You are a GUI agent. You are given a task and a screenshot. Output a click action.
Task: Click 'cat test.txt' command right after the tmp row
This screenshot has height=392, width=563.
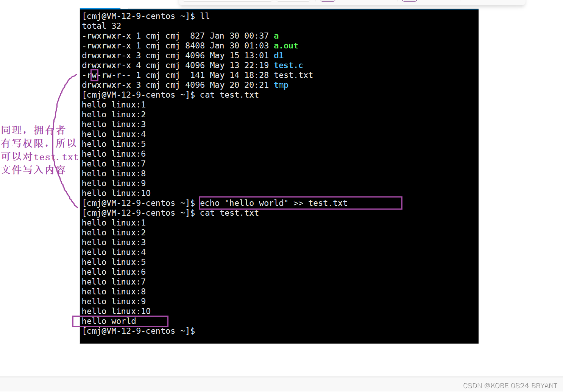pos(229,95)
